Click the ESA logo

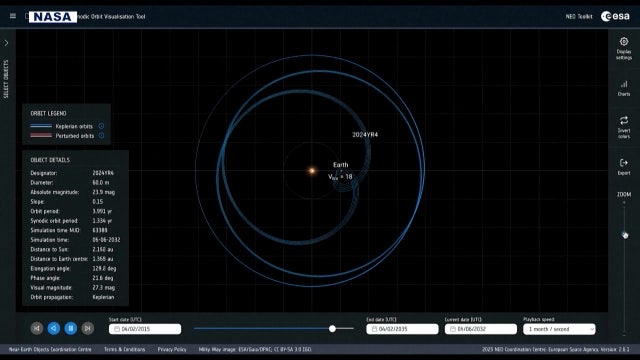[615, 16]
